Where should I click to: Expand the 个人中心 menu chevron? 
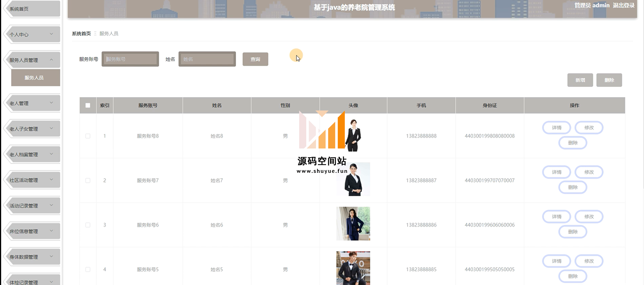[51, 34]
